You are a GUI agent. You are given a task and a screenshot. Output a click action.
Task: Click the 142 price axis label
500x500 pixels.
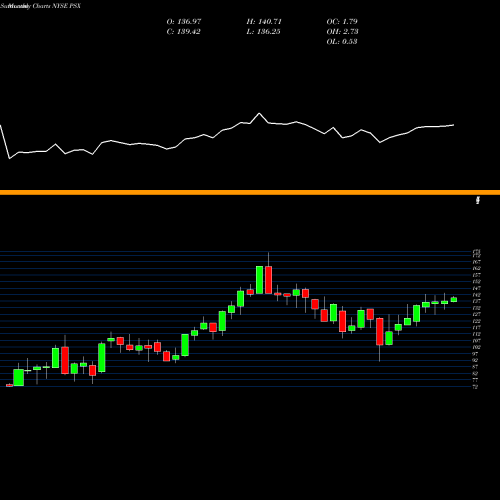tap(477, 295)
